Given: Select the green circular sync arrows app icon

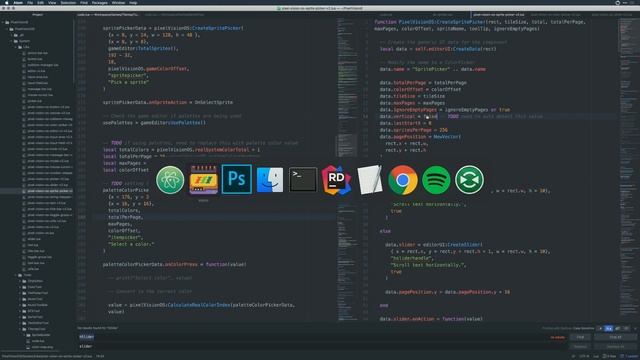Looking at the screenshot, I should [x=469, y=180].
